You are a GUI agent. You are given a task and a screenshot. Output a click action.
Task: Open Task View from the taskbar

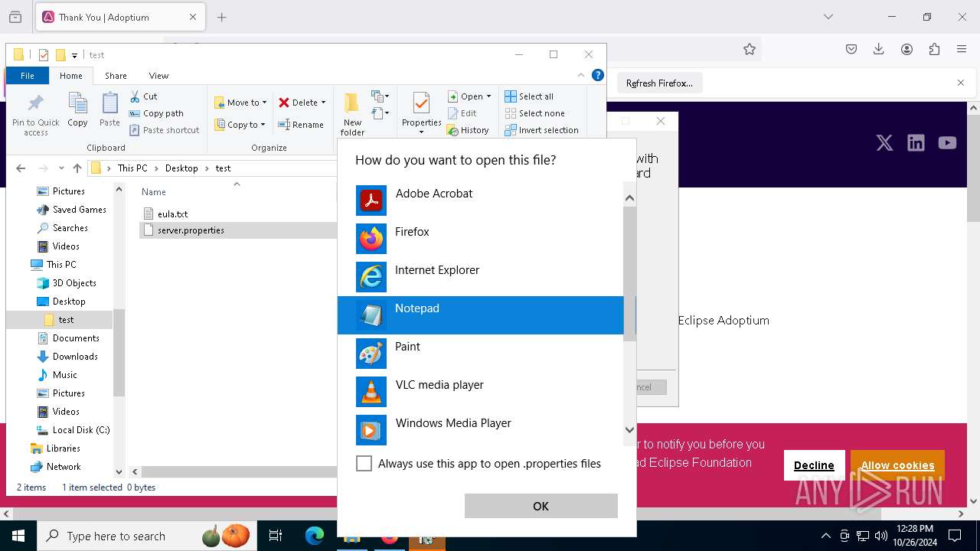coord(276,536)
